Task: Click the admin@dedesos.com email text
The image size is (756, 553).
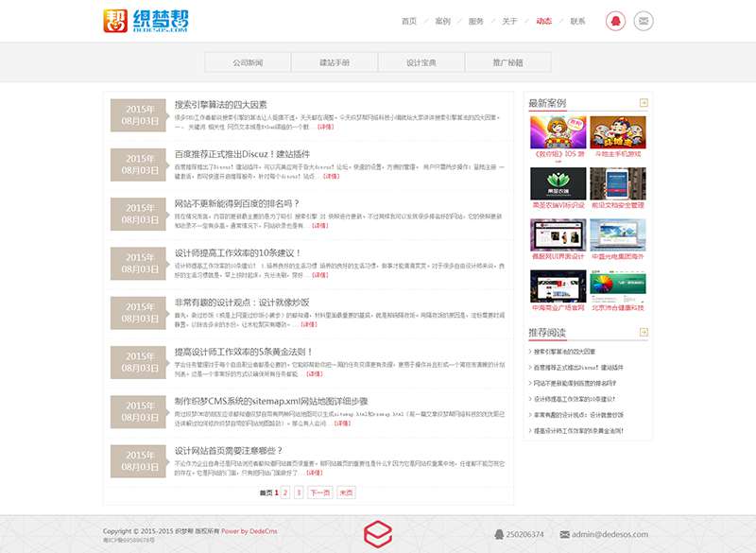Action: pos(610,534)
